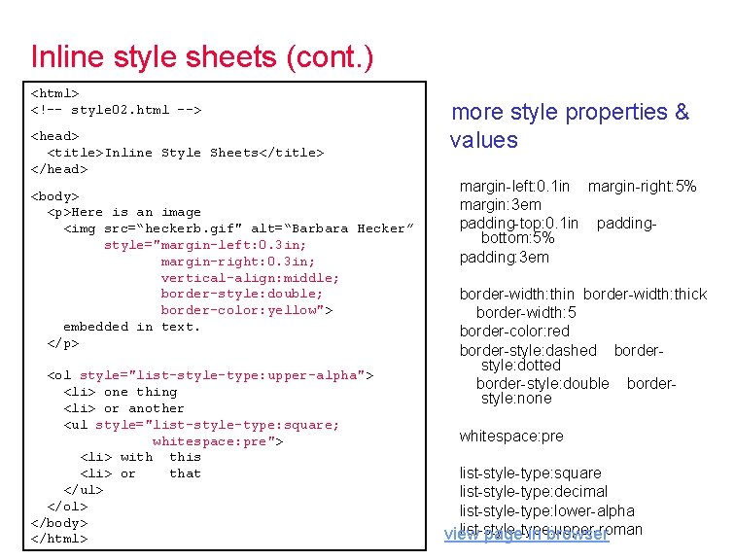Click the closing "</p>" tag

[x=63, y=343]
